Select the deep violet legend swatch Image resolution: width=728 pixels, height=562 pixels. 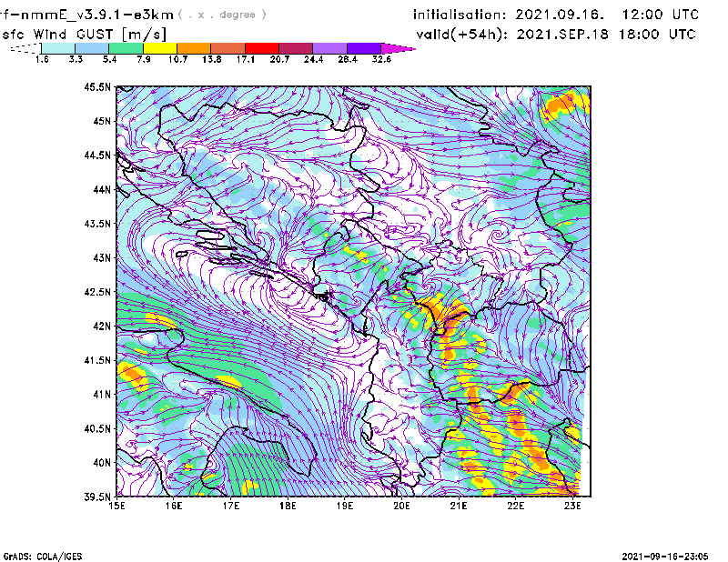tap(363, 48)
